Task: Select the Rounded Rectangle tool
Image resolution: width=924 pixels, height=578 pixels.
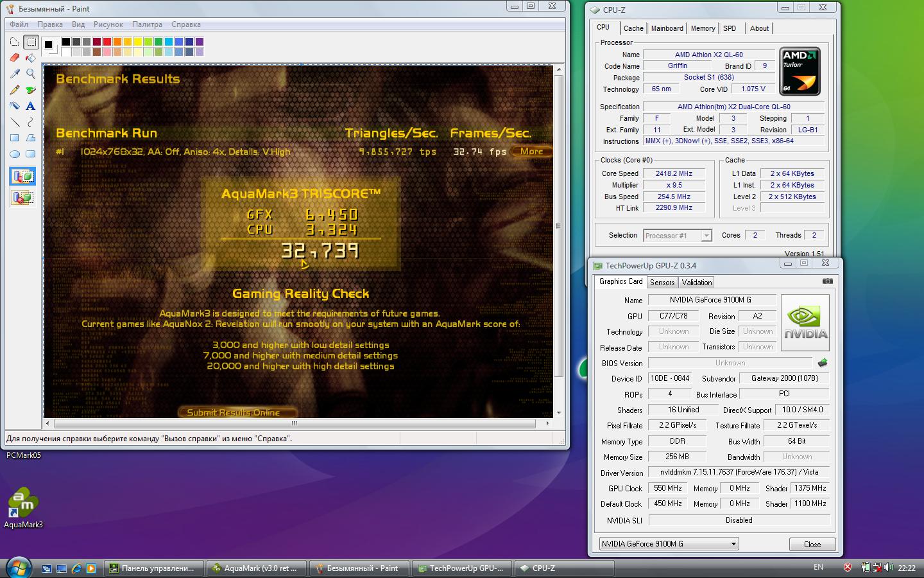Action: click(31, 154)
